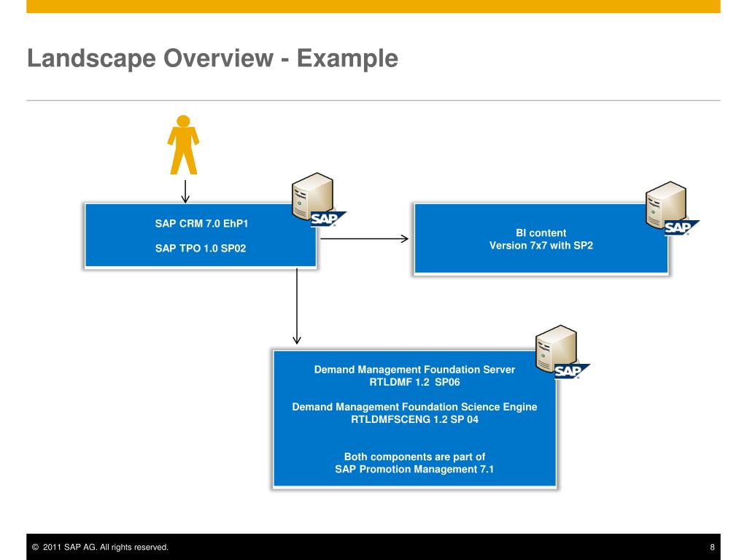This screenshot has width=747, height=560.
Task: Click the page number 8 in footer
Action: (712, 547)
